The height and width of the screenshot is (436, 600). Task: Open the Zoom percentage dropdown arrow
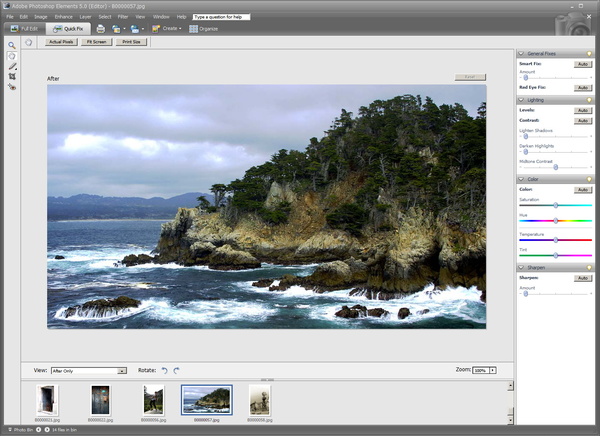pos(493,370)
